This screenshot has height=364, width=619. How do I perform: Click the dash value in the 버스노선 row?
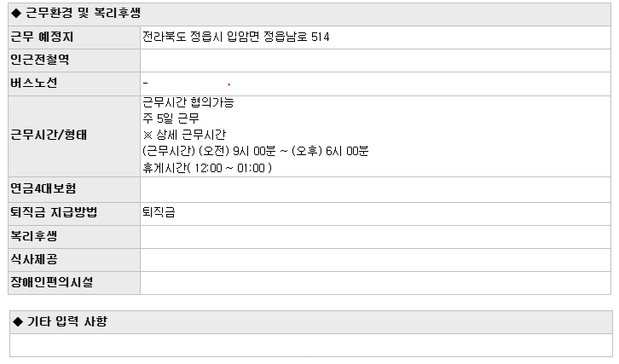coord(147,83)
